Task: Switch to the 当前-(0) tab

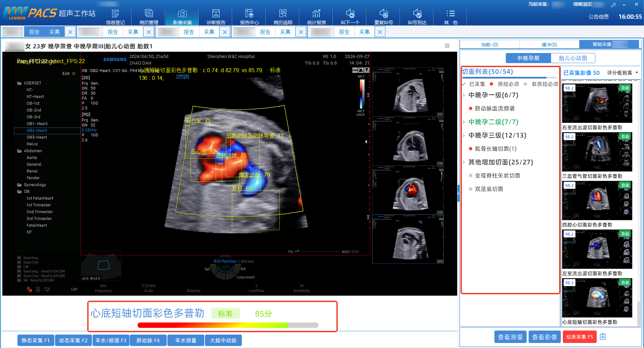Action: pos(489,45)
